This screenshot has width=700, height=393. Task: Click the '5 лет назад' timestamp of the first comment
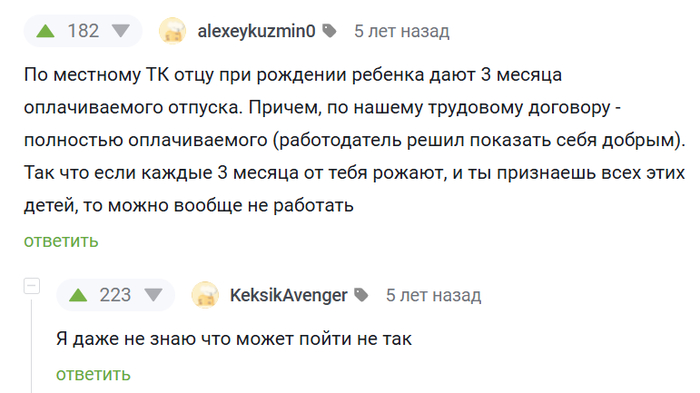[x=402, y=31]
